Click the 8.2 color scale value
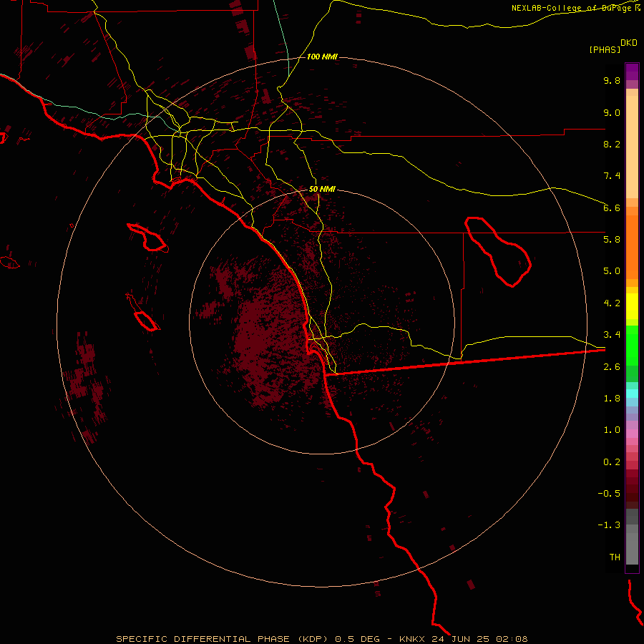644x644 pixels. [x=612, y=144]
